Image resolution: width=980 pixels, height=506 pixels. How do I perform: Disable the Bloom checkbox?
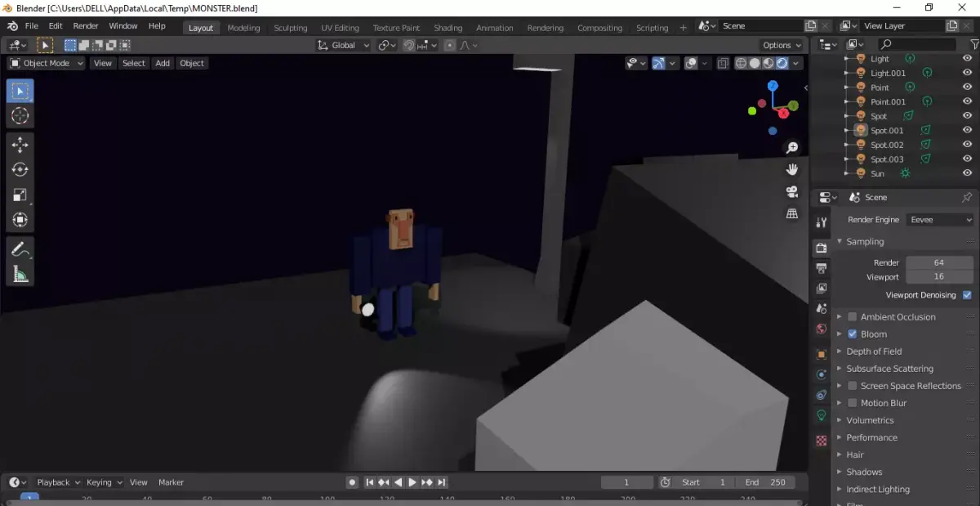click(x=853, y=334)
